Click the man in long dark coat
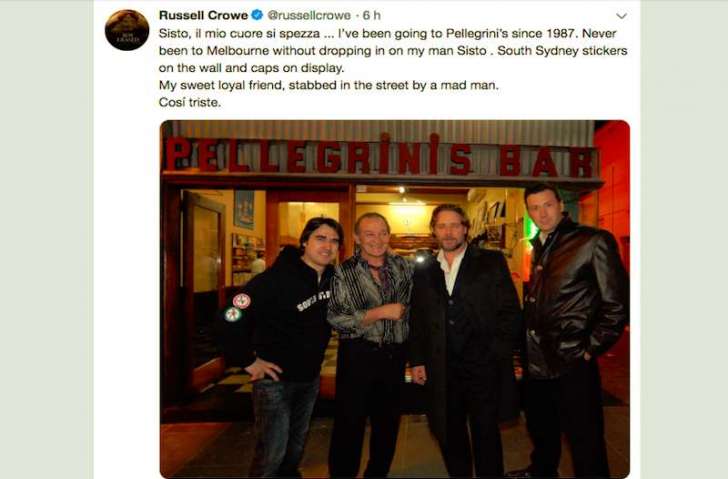This screenshot has height=479, width=728. tap(464, 339)
